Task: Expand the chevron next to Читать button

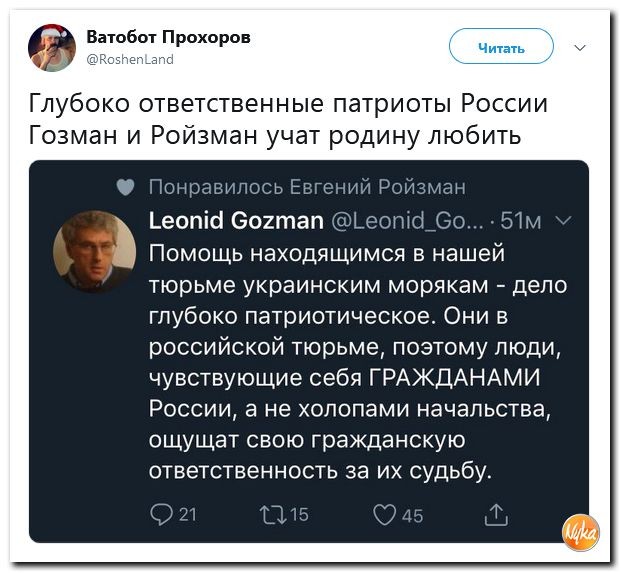Action: coord(580,48)
